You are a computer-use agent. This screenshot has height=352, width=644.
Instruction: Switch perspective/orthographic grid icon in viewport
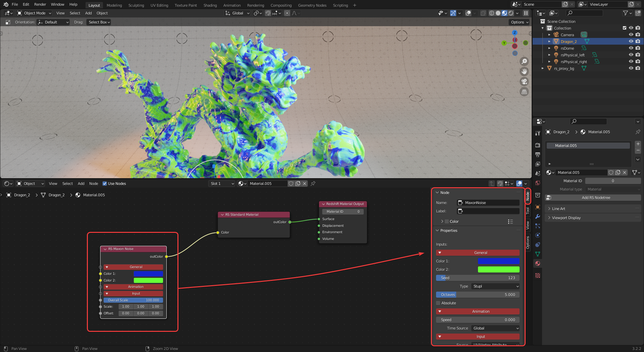524,92
